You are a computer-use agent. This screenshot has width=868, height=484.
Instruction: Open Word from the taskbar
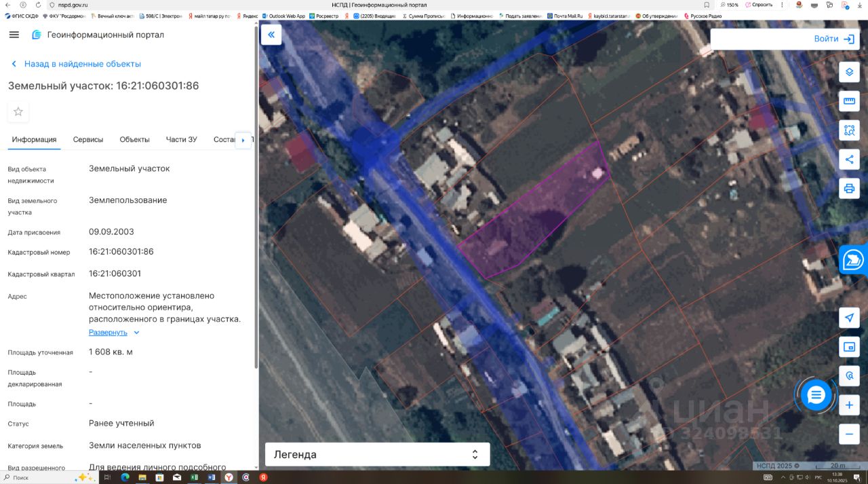coord(211,478)
